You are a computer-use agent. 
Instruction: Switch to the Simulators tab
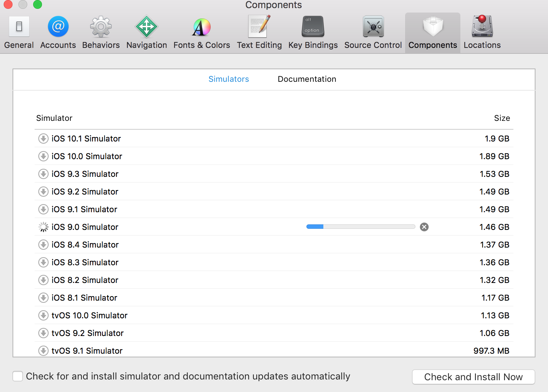229,79
